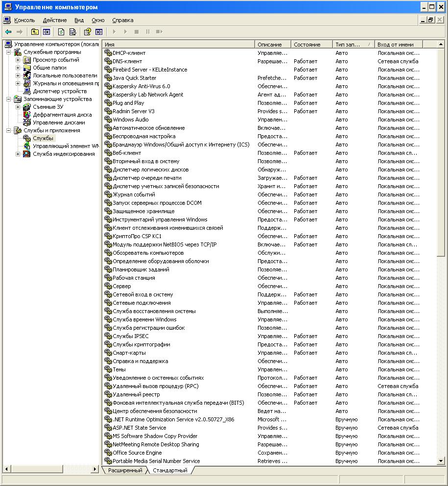Expand the Съемные ЗУ node
Screen dimensions: 448x486
click(x=18, y=107)
